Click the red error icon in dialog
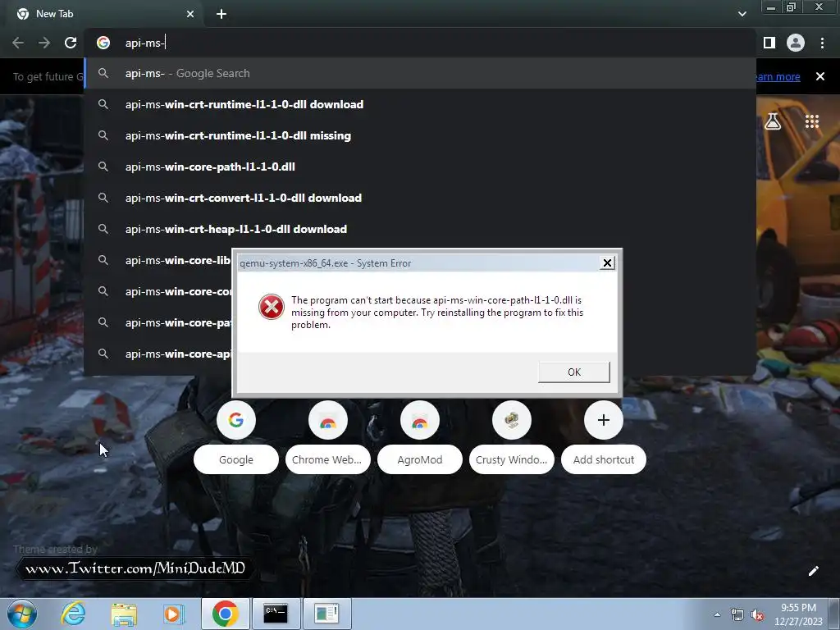The width and height of the screenshot is (840, 630). pos(271,307)
